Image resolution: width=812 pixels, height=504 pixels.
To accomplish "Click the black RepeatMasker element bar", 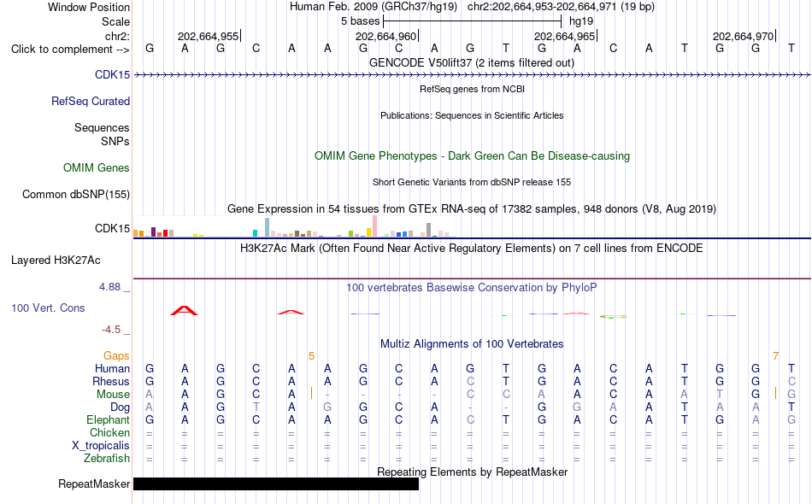I will pyautogui.click(x=276, y=483).
